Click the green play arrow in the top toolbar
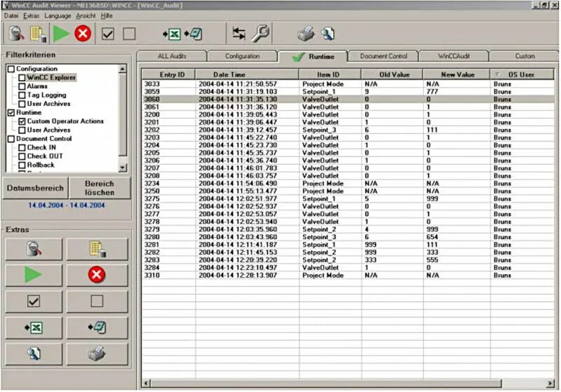The image size is (561, 392). (61, 34)
